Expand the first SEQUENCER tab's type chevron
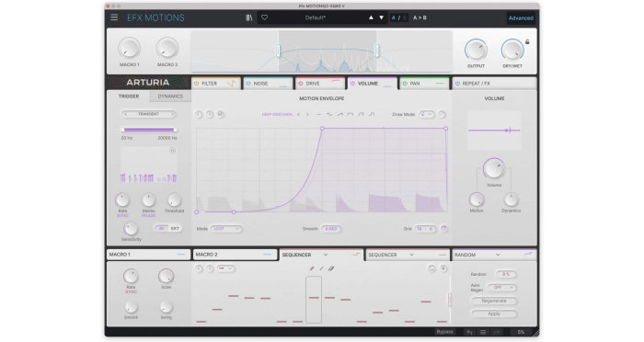644x342 pixels. tap(326, 255)
